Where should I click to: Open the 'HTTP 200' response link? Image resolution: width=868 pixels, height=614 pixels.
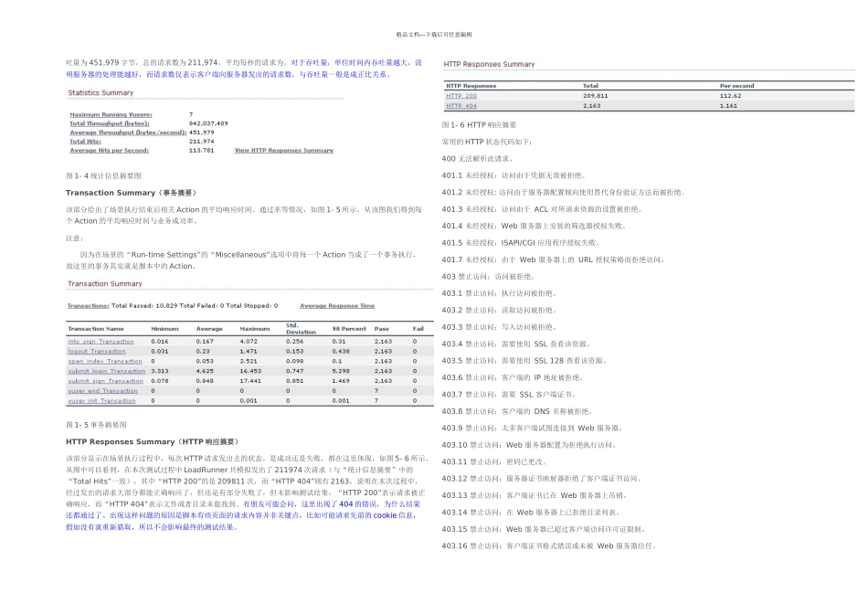tap(461, 96)
